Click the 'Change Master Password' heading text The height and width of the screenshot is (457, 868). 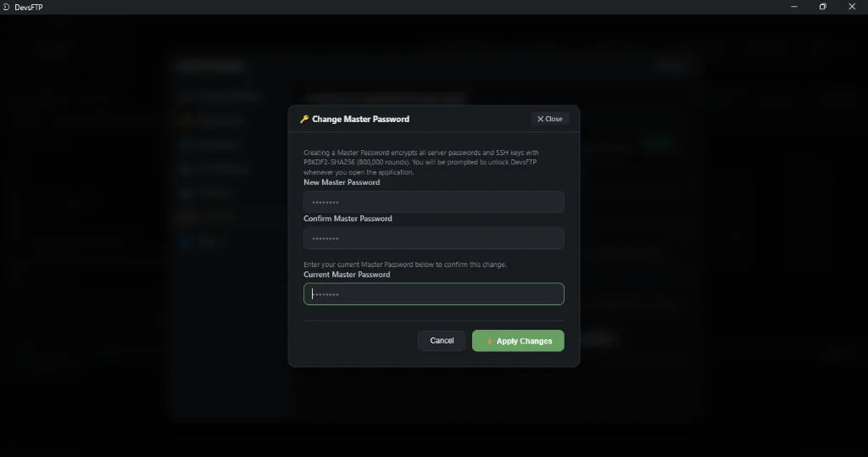coord(360,119)
